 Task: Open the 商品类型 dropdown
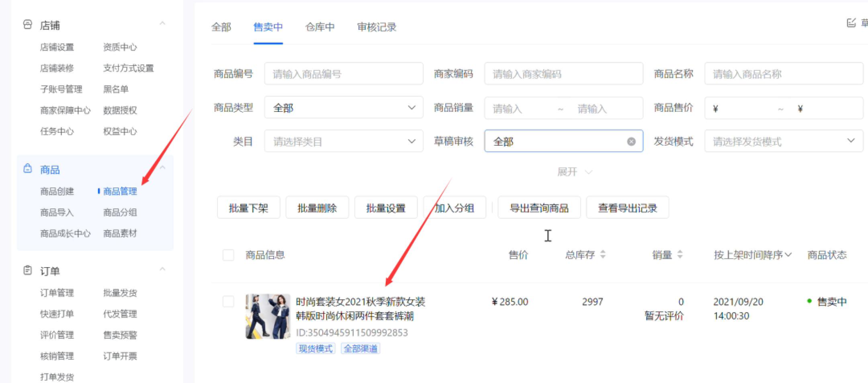(344, 107)
